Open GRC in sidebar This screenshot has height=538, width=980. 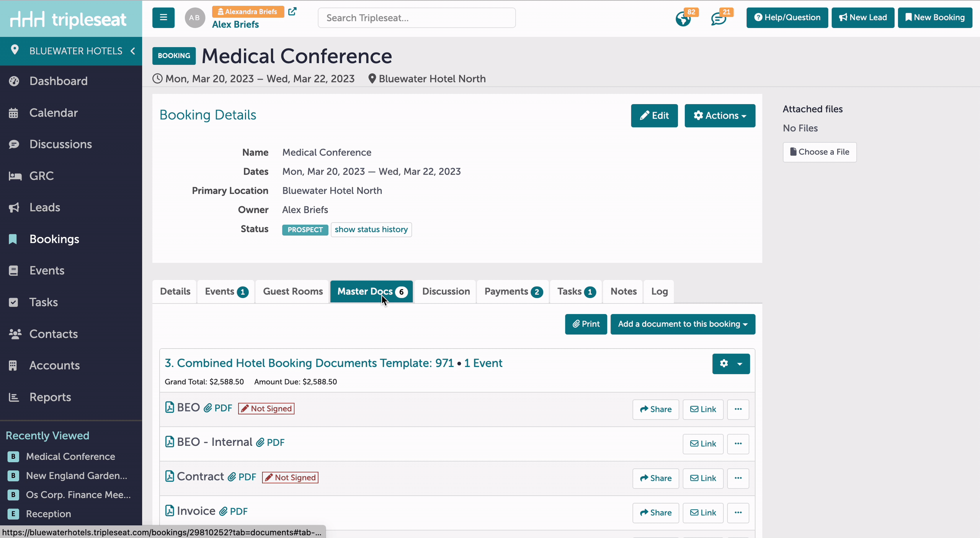42,176
